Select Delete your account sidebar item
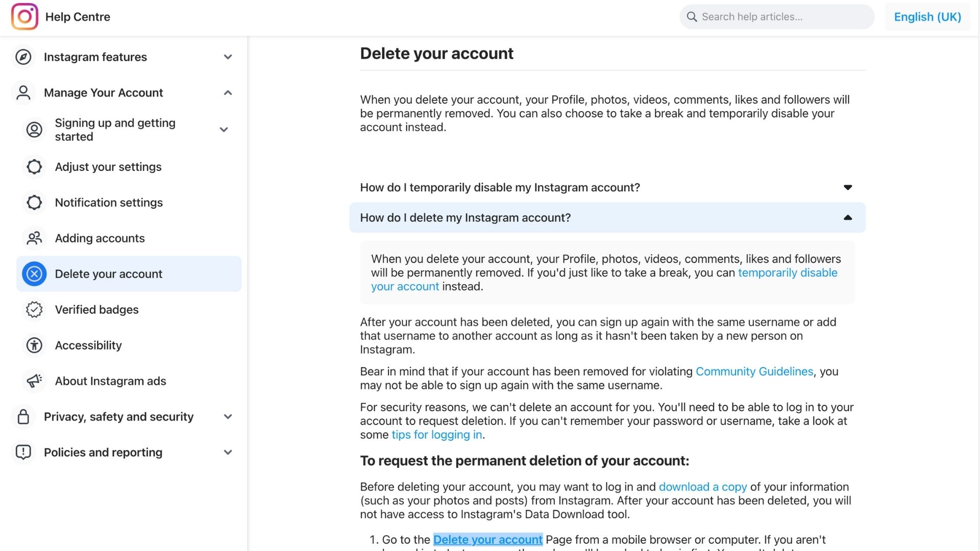 coord(129,274)
